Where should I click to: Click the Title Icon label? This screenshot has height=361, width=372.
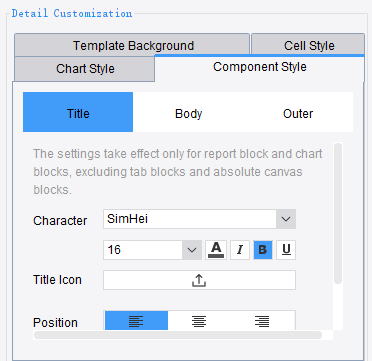coord(57,280)
